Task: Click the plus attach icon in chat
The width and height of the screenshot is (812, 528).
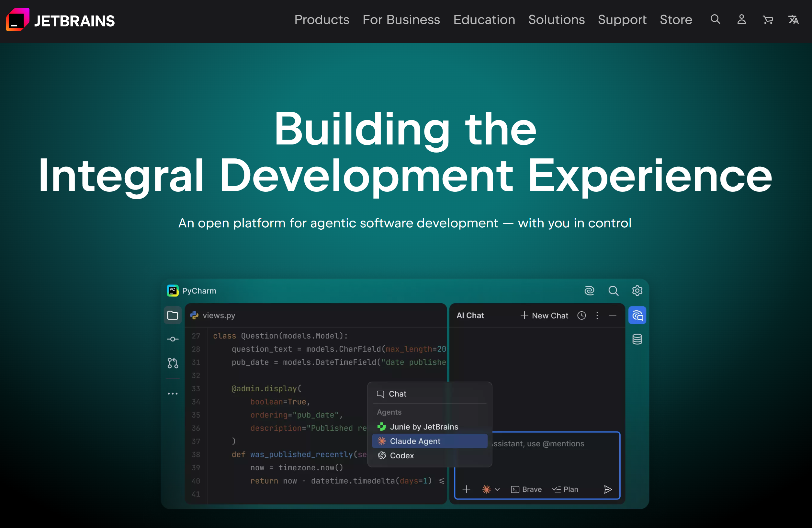Action: (466, 489)
